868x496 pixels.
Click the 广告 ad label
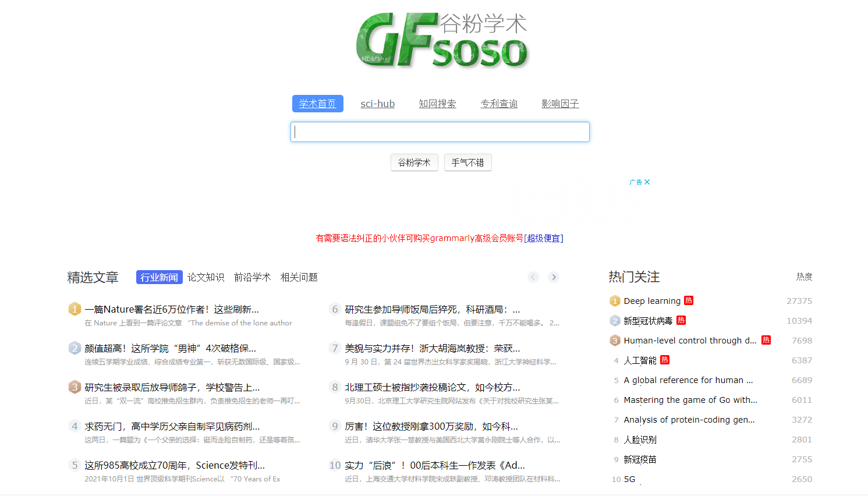pos(636,182)
